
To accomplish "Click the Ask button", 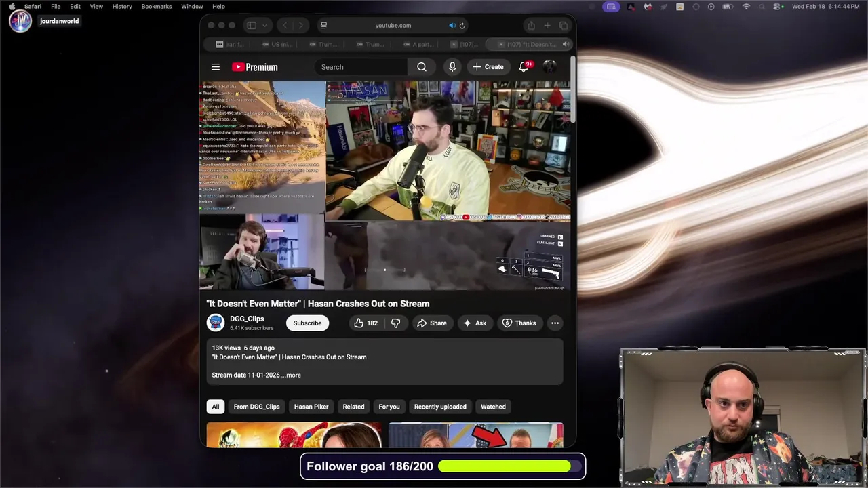I will click(x=475, y=323).
